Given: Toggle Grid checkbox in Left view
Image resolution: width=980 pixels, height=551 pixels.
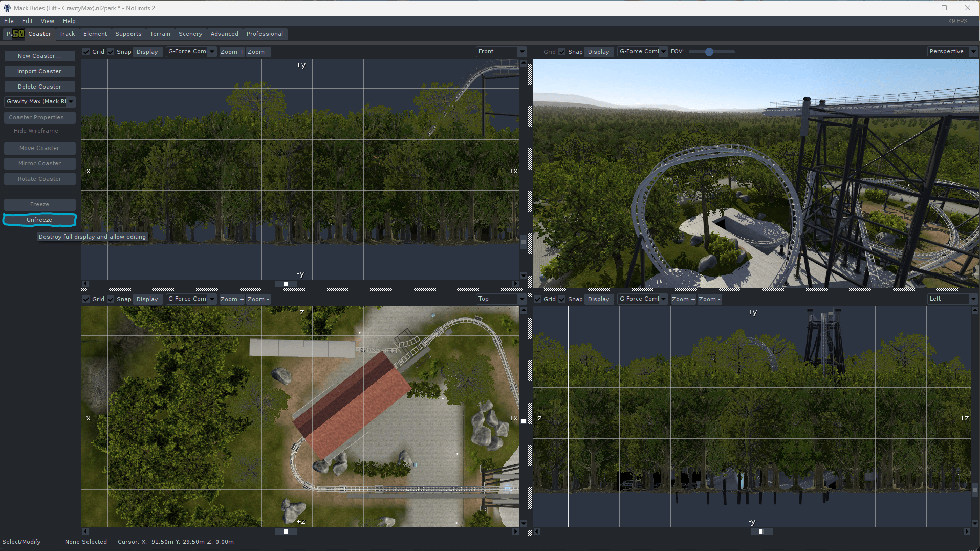Looking at the screenshot, I should 537,299.
